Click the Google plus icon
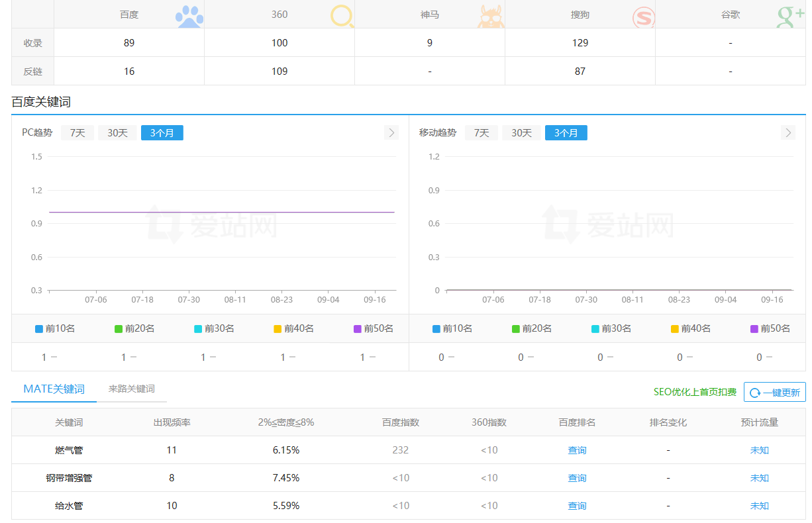812x523 pixels. pyautogui.click(x=790, y=15)
